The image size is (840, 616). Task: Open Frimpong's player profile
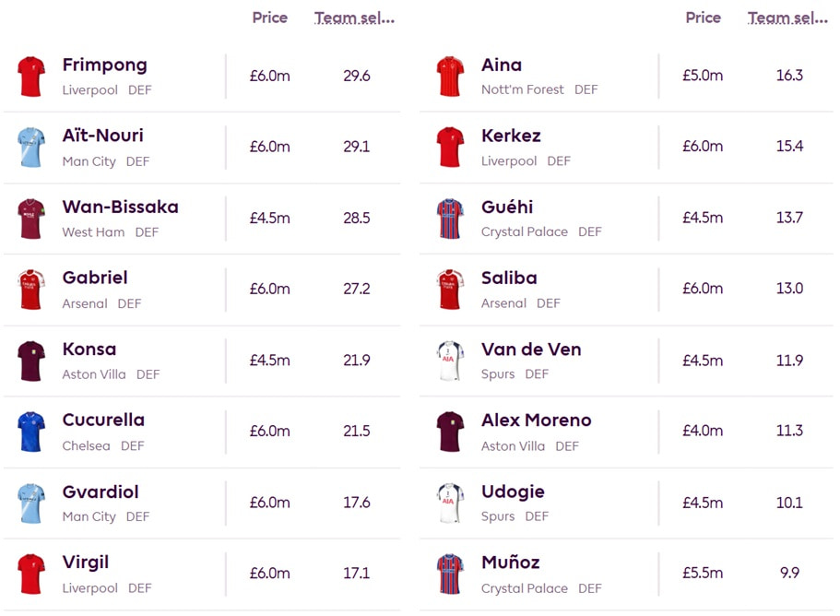(x=104, y=65)
